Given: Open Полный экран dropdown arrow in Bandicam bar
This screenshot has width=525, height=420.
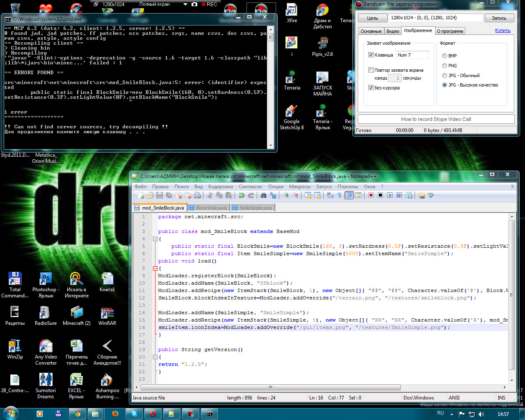Looking at the screenshot, I should tap(185, 4).
